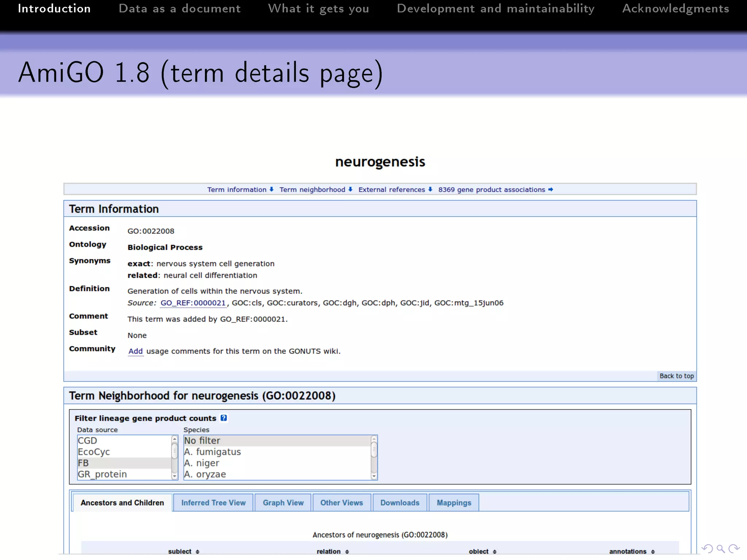Select No filter in Species list

[277, 441]
